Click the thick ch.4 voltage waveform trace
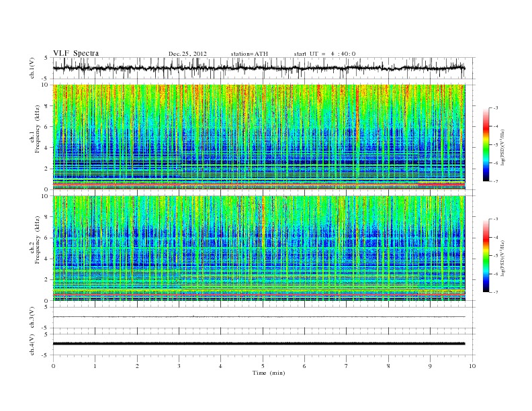 pos(259,344)
